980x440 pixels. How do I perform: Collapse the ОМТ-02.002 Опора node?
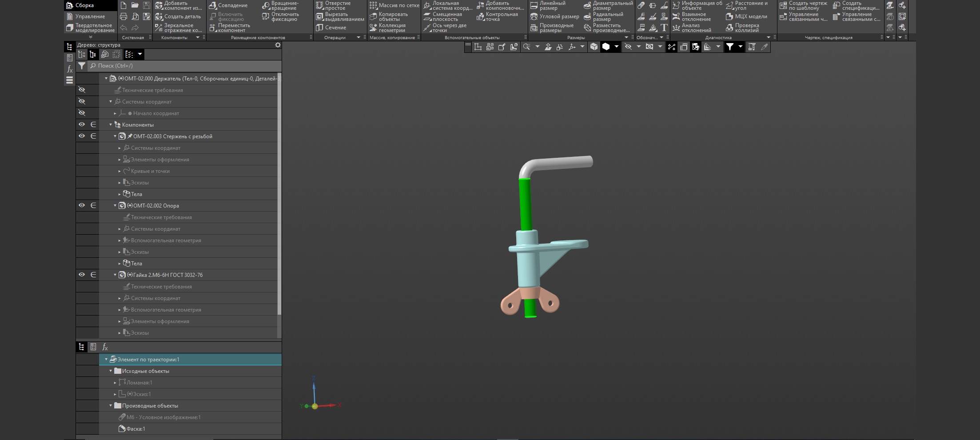115,206
